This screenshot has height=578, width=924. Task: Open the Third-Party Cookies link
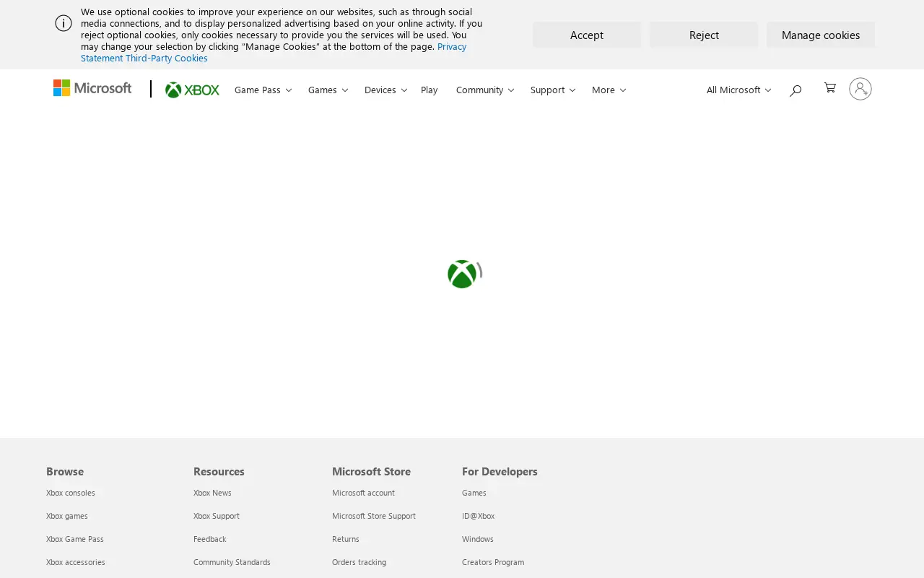tap(167, 58)
